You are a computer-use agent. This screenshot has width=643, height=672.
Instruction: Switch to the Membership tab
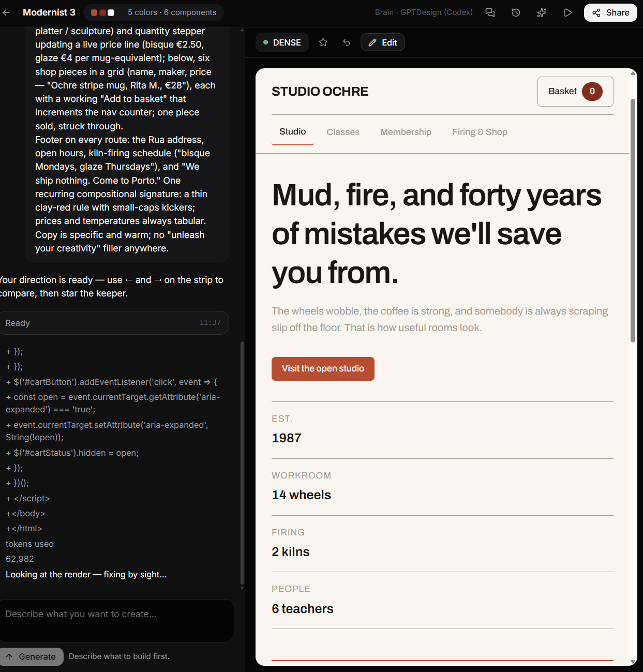(406, 132)
